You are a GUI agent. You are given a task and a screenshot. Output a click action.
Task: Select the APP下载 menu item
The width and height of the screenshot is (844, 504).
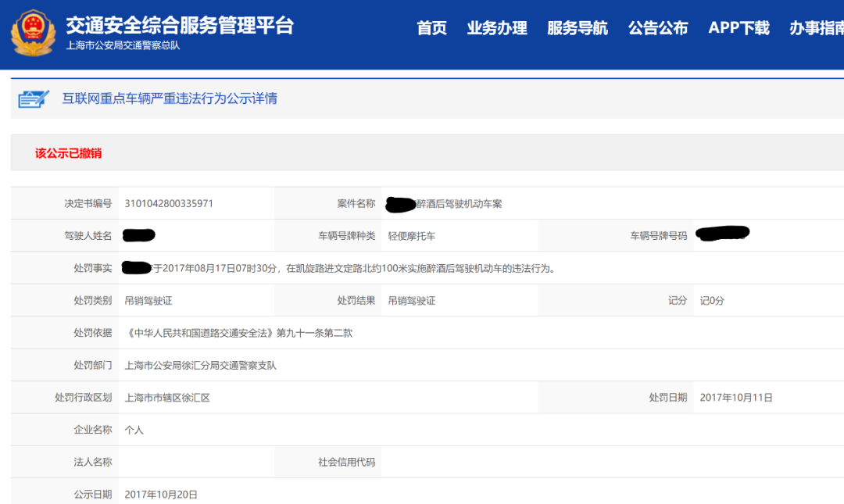click(x=738, y=28)
